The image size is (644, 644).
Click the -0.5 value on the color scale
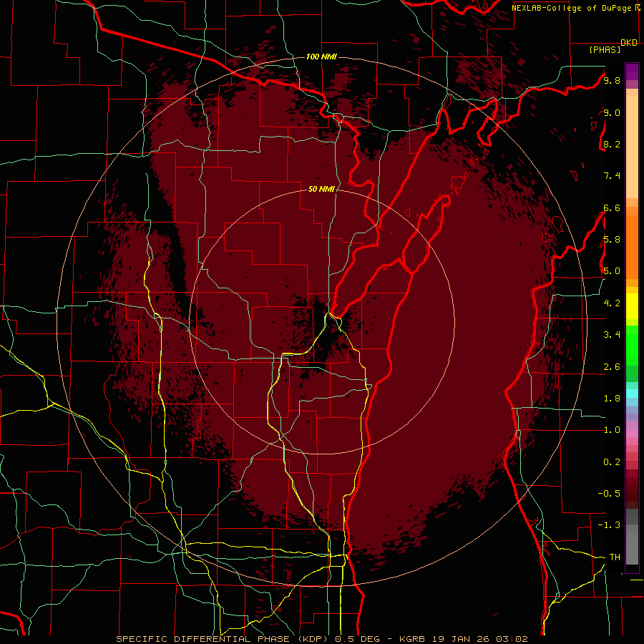tap(609, 493)
